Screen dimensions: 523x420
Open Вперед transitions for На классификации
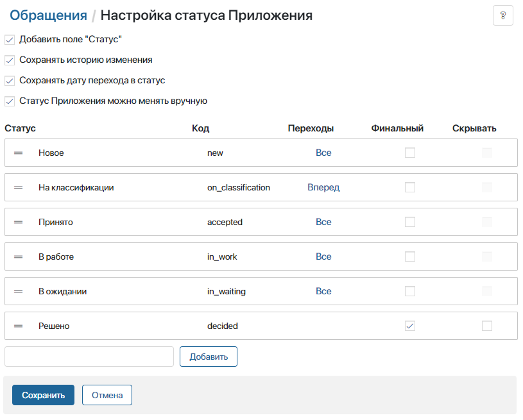click(x=323, y=187)
